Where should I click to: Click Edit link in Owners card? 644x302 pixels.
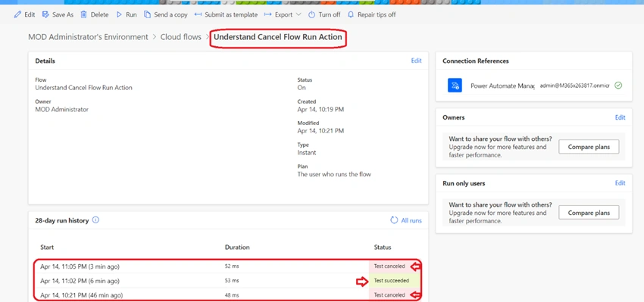pyautogui.click(x=621, y=117)
